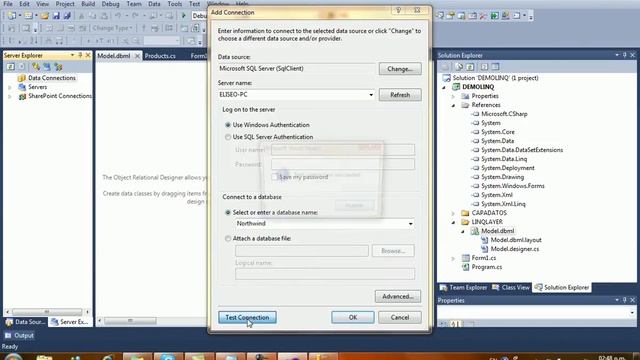Start debugging with the green arrow
This screenshot has height=360, width=640.
[184, 16]
